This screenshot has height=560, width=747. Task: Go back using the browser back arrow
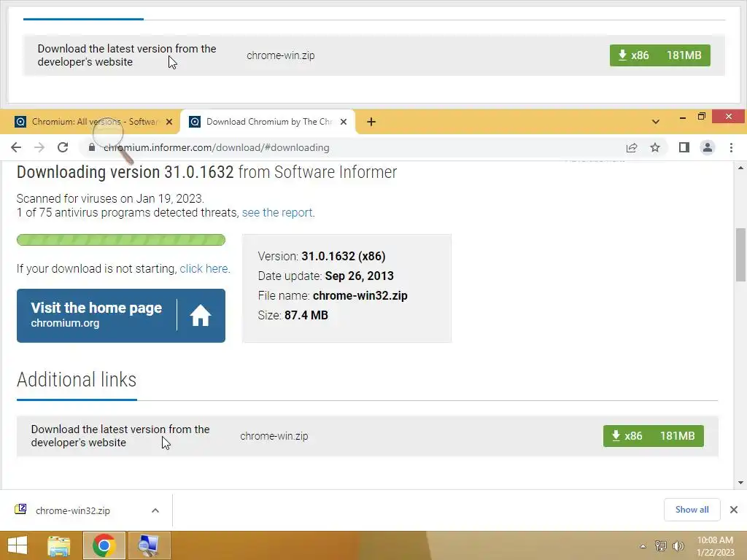[16, 147]
